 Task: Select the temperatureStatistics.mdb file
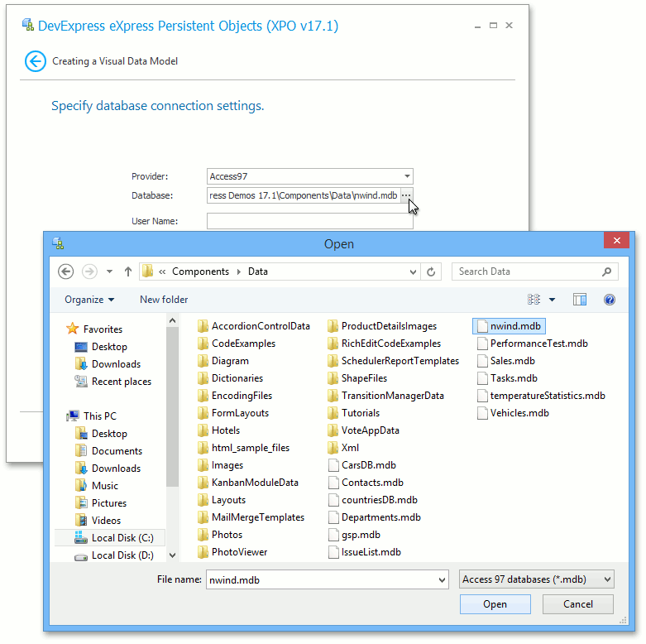coord(541,396)
